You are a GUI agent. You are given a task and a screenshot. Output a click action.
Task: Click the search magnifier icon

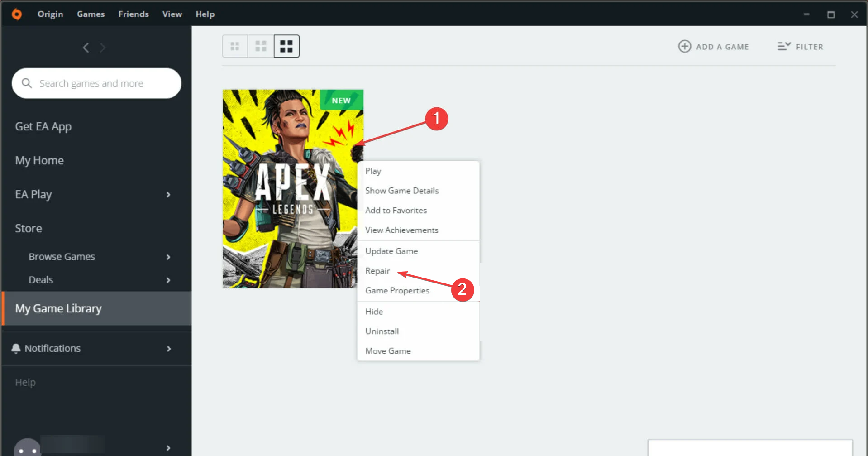[27, 83]
